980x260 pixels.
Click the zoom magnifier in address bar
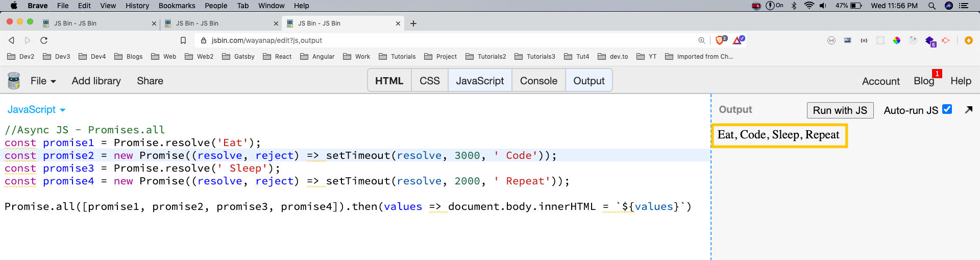point(702,40)
